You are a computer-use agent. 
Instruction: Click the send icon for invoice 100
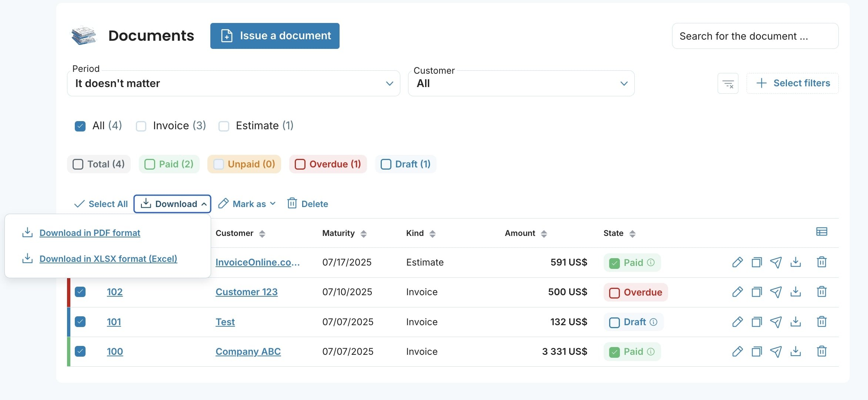point(776,351)
